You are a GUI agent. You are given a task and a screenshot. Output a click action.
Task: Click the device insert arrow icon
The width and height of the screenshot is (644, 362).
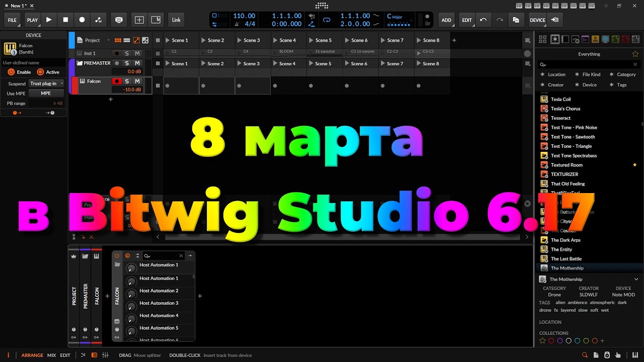[x=554, y=20]
